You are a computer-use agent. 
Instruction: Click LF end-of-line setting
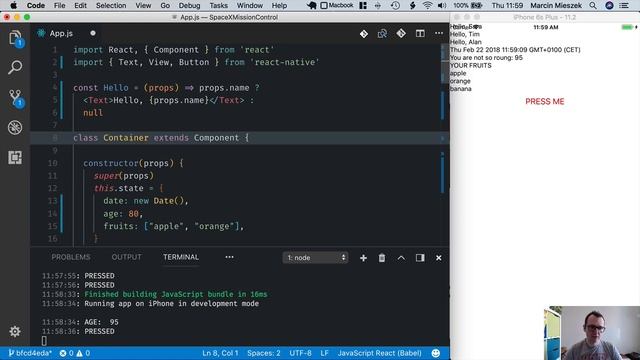click(x=324, y=353)
